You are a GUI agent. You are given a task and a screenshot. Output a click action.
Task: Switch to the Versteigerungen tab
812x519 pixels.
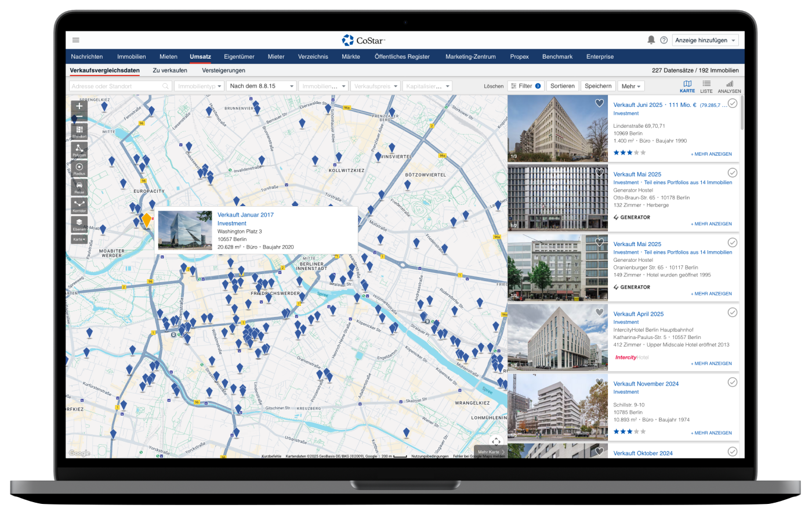pyautogui.click(x=223, y=70)
